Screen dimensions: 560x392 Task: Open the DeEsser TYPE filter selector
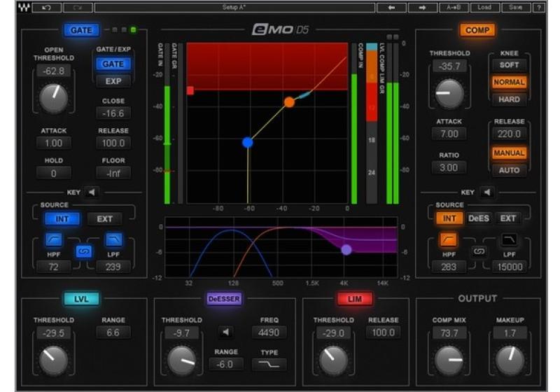tap(269, 365)
